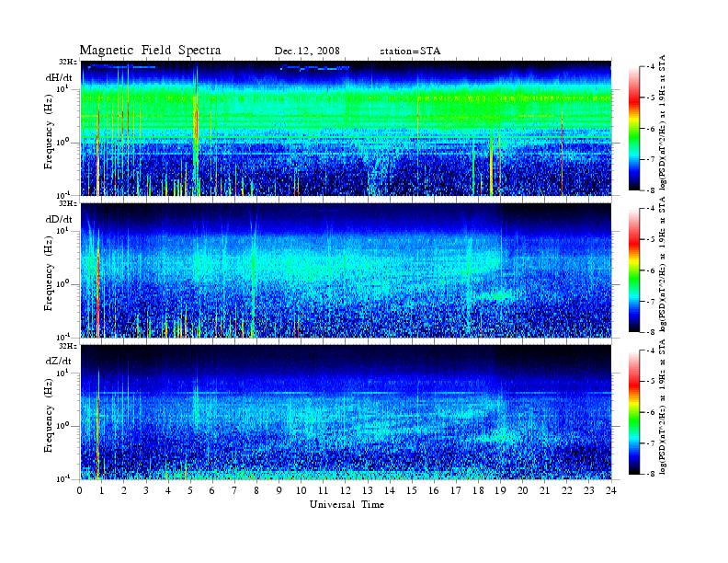Click the hour 4 tick label on time axis
The width and height of the screenshot is (728, 563).
168,490
